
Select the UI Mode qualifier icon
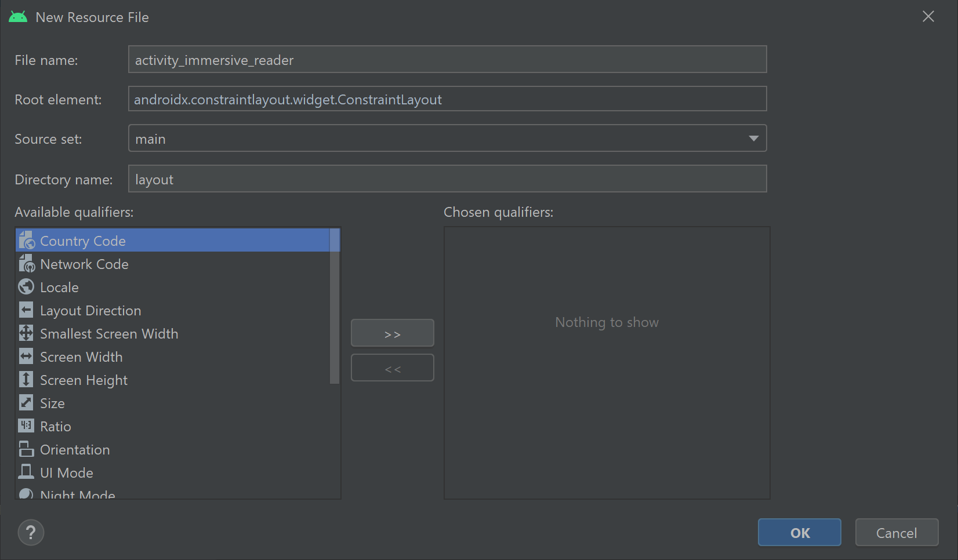click(x=26, y=472)
